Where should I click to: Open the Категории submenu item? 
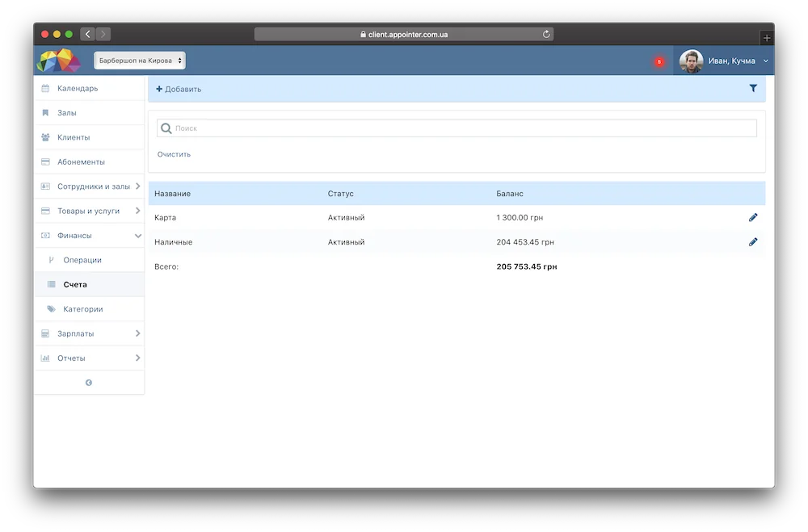89,309
